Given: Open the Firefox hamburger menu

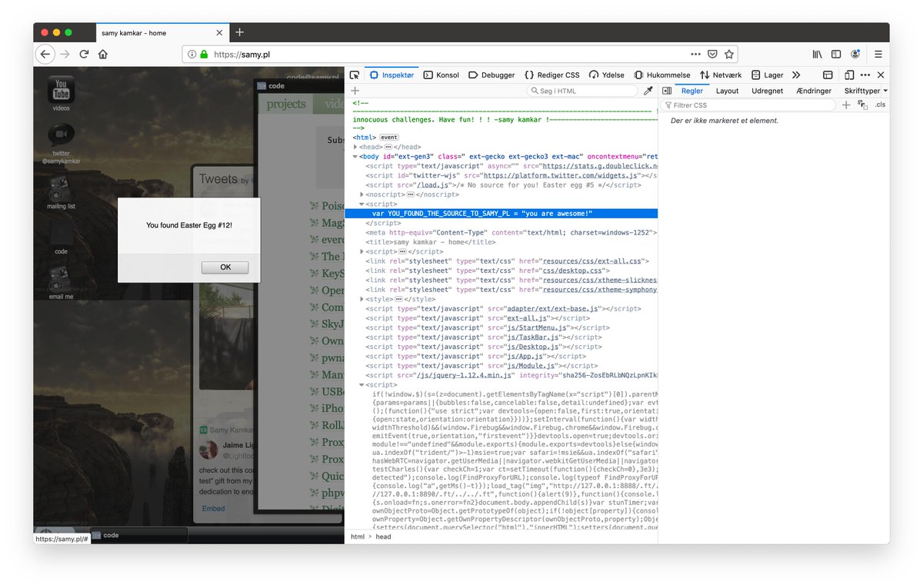Looking at the screenshot, I should 878,55.
